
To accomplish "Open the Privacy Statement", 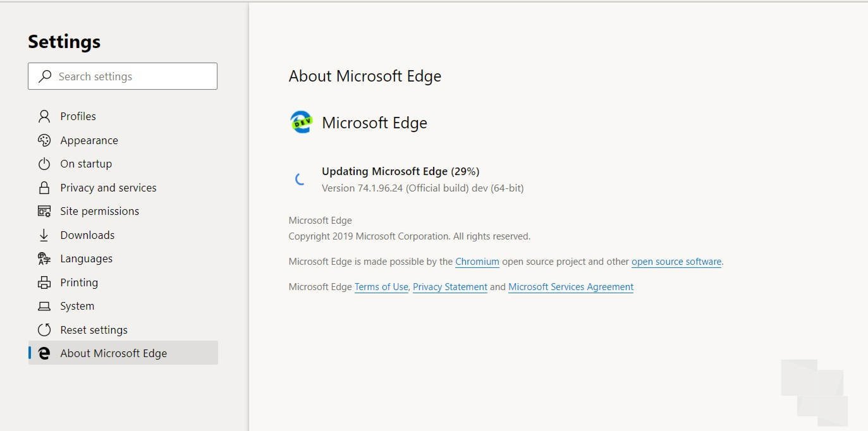I will [449, 286].
